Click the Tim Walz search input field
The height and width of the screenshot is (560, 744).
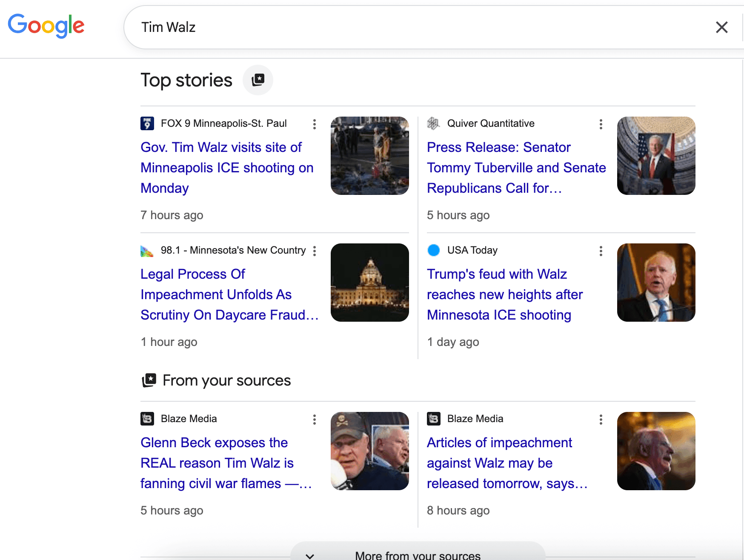(x=417, y=28)
